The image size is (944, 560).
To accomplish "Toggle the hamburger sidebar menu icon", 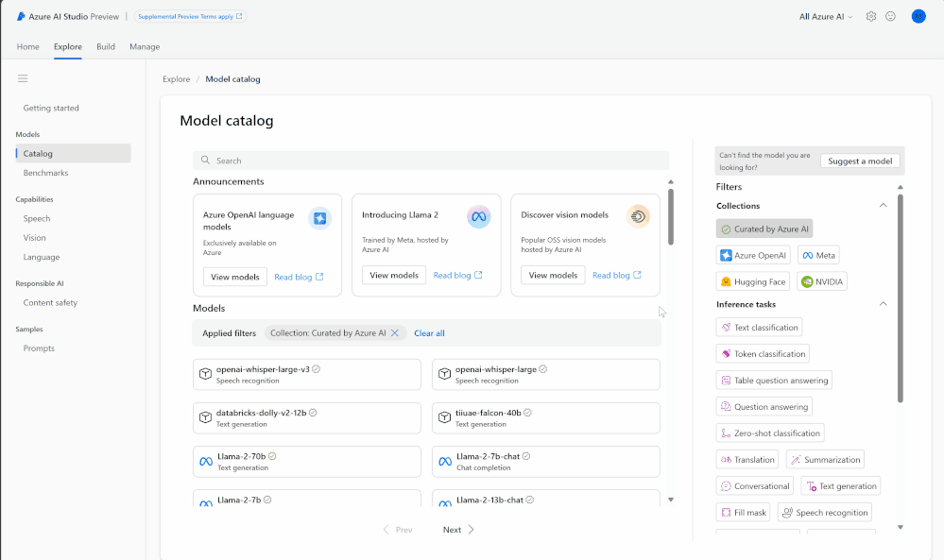I will click(x=23, y=78).
